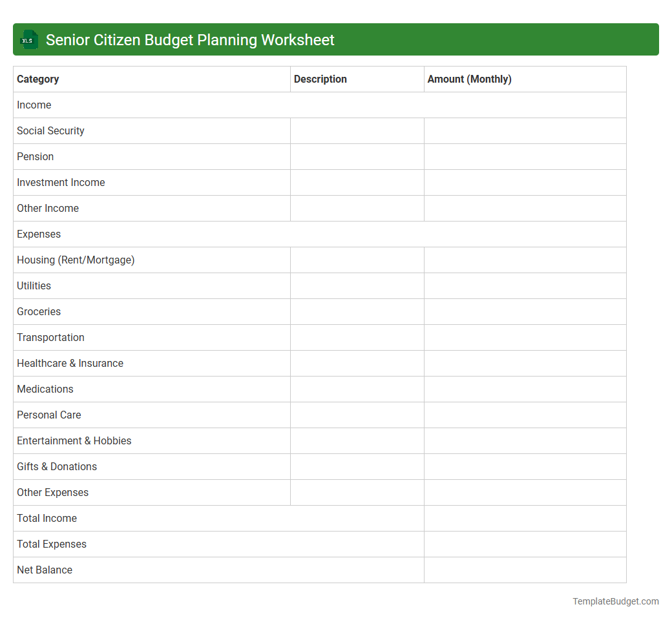Open the TemplateBudget.com link
Image resolution: width=672 pixels, height=620 pixels.
point(615,601)
